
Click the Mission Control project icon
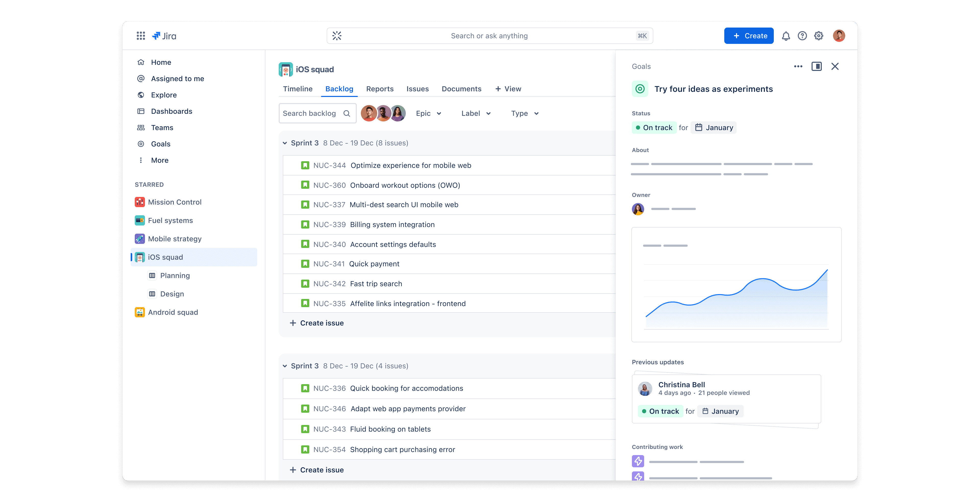pos(140,202)
